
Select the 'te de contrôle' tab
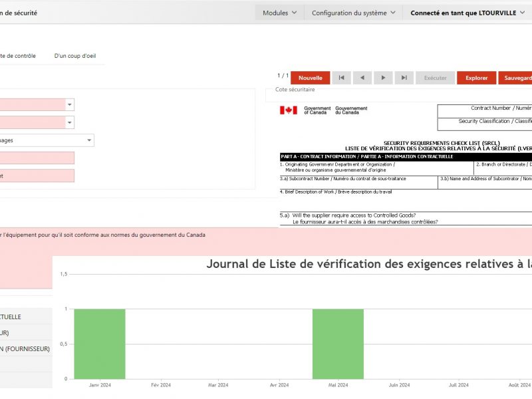click(18, 56)
